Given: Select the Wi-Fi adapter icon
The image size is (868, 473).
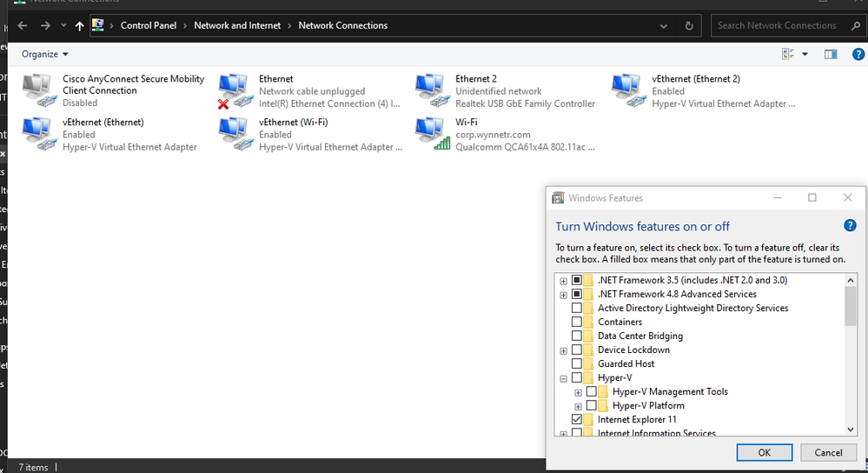Looking at the screenshot, I should click(433, 134).
